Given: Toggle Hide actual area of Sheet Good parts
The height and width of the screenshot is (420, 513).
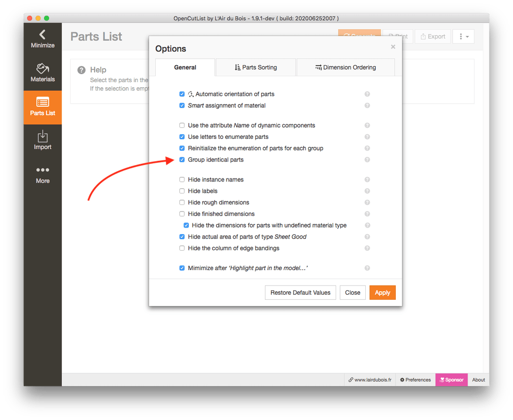Looking at the screenshot, I should pos(182,237).
